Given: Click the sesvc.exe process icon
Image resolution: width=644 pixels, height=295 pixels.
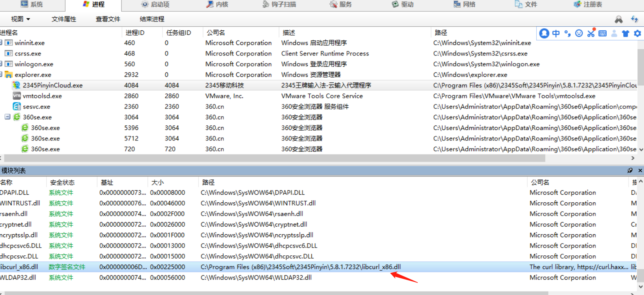Looking at the screenshot, I should tap(17, 106).
